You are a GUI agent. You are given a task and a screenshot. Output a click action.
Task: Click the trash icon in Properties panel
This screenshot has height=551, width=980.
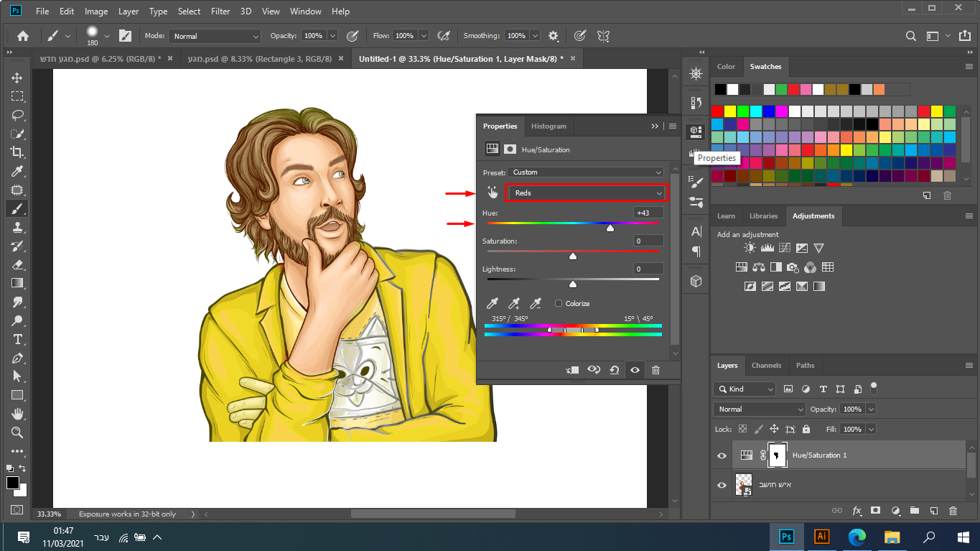pos(655,370)
